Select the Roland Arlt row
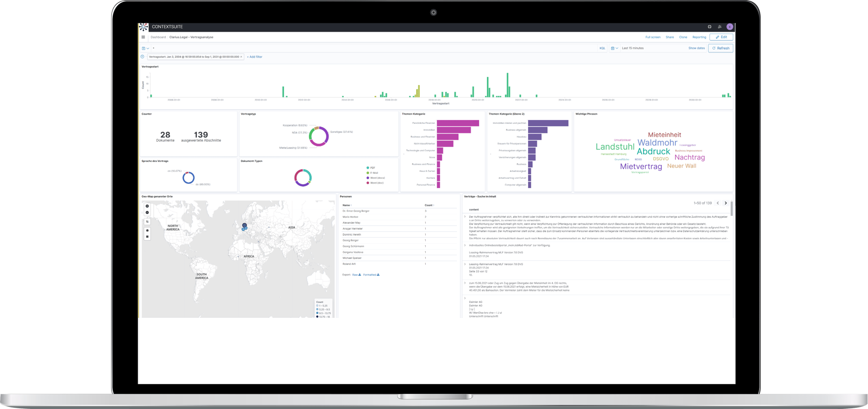The height and width of the screenshot is (409, 868). 398,264
